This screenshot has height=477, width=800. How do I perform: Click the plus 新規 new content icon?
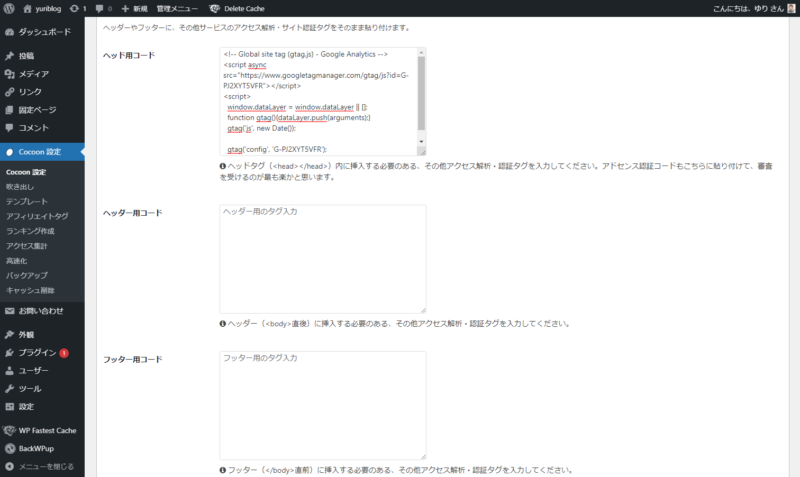click(x=125, y=8)
